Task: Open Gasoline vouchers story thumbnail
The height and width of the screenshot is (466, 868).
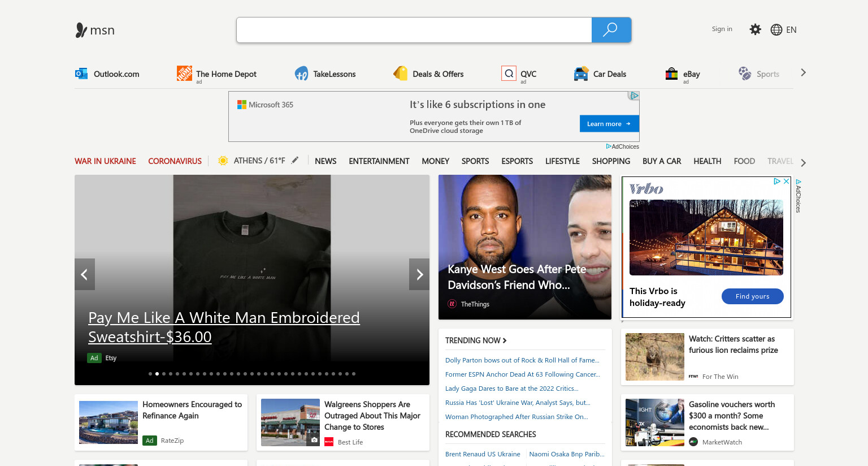Action: [x=655, y=422]
